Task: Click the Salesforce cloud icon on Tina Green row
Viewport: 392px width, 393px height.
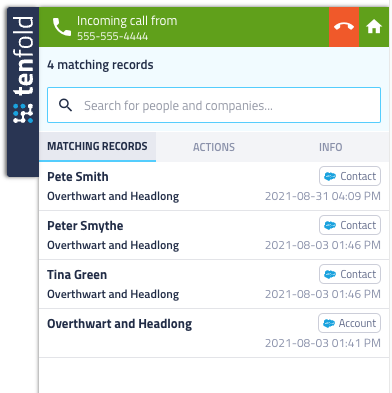Action: point(330,274)
